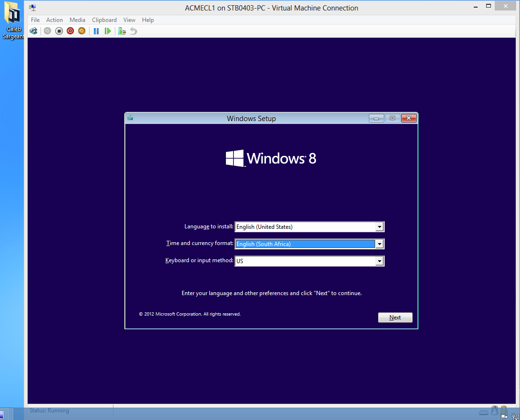The width and height of the screenshot is (520, 420).
Task: Click the 'Status: Running' status text
Action: (49, 410)
